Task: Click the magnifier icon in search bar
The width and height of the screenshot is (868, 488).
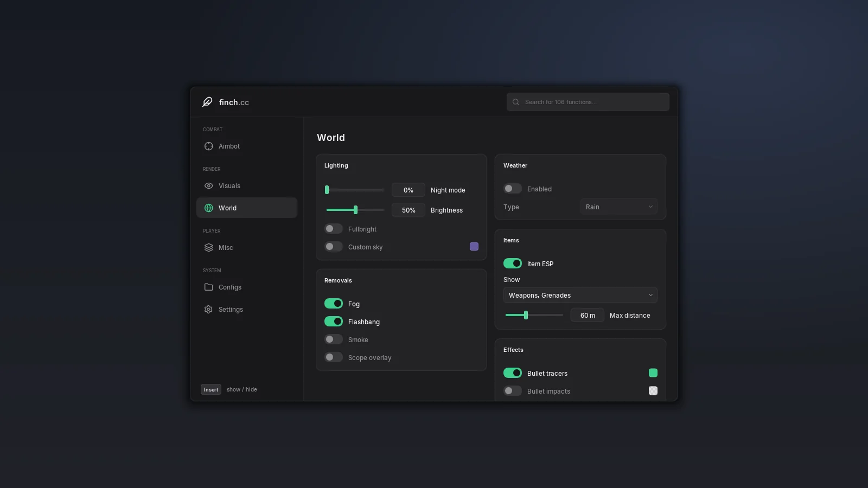Action: pyautogui.click(x=516, y=102)
